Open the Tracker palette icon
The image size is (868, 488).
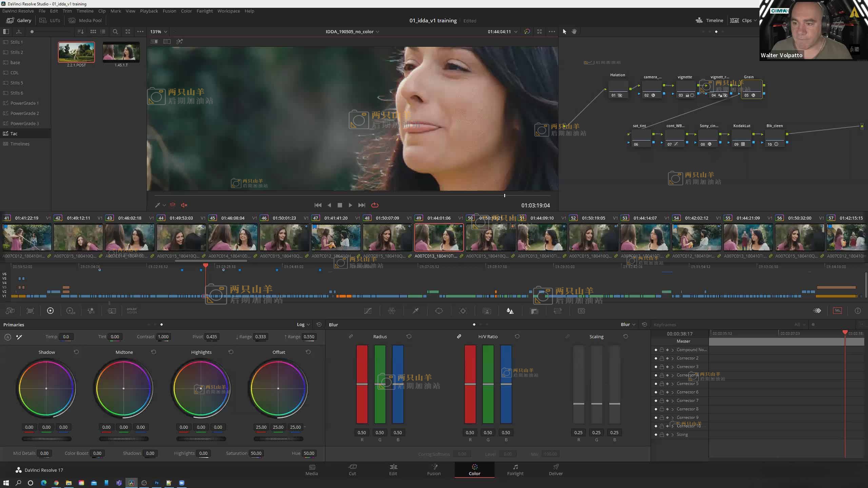point(463,311)
